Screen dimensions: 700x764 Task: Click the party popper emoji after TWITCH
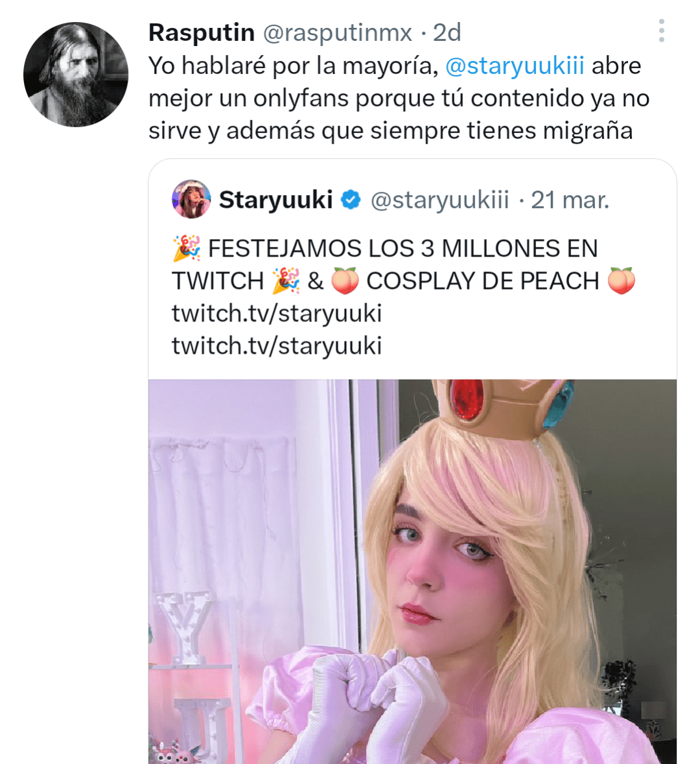pos(286,281)
